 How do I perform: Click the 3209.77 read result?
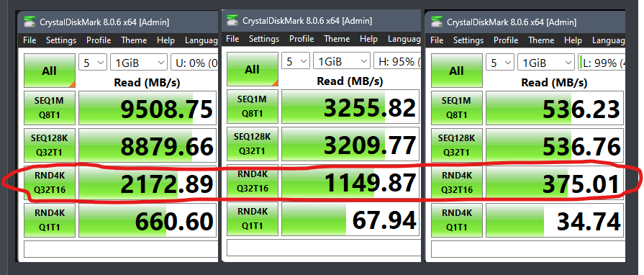click(x=350, y=143)
